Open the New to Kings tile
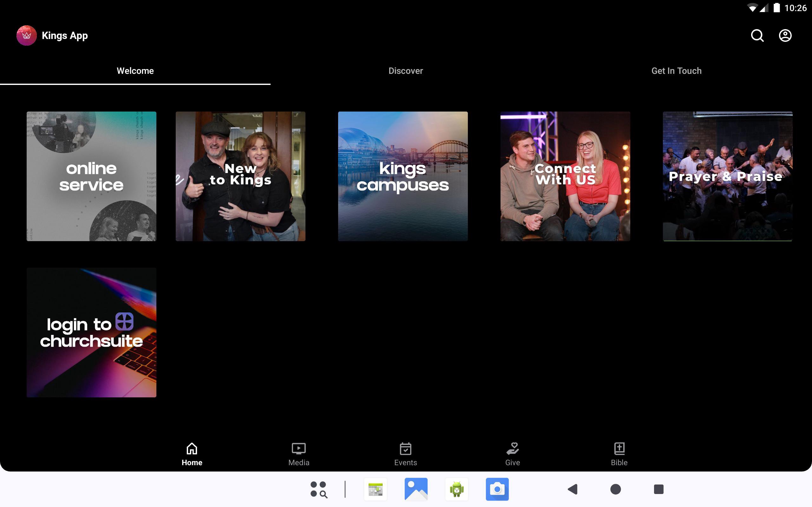 pos(240,176)
